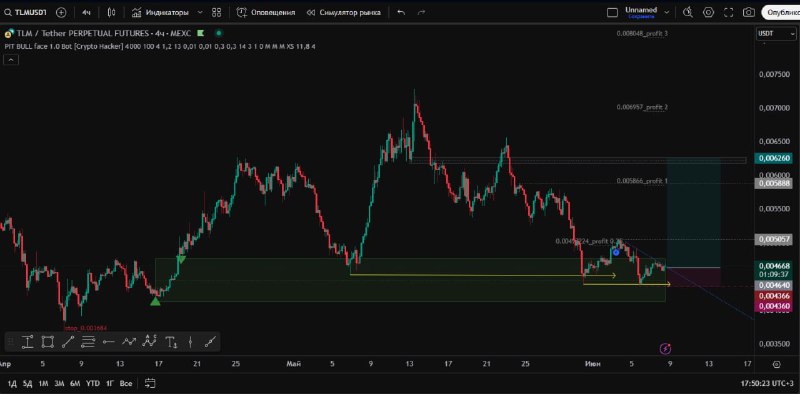Image resolution: width=800 pixels, height=394 pixels.
Task: Take a chart snapshot with the camera icon
Action: (748, 12)
